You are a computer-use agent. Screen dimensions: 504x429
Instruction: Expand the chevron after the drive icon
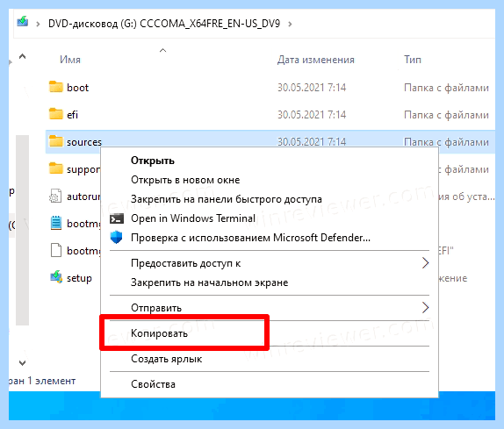click(38, 24)
